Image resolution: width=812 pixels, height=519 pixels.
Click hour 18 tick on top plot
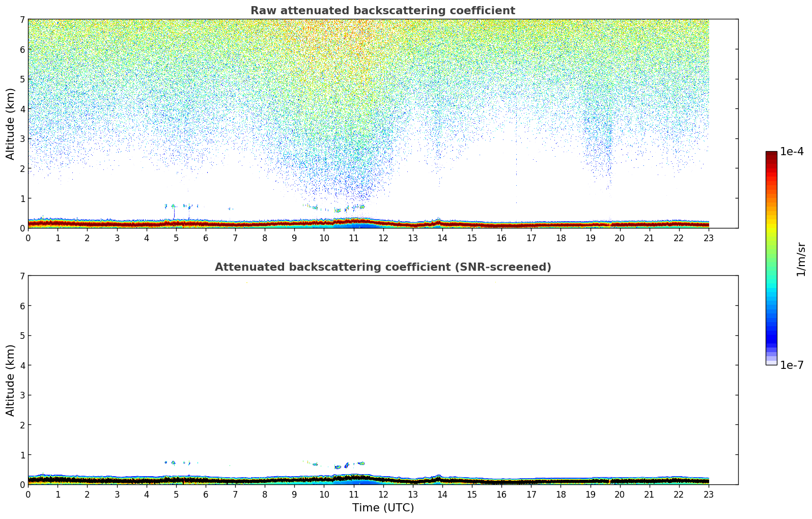(x=561, y=238)
